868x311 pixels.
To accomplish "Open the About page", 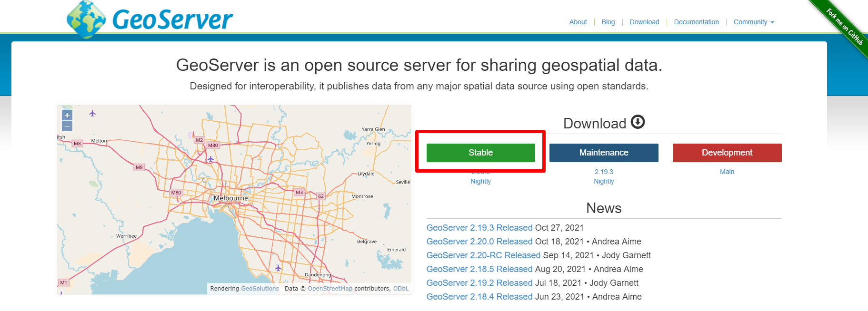I will click(578, 22).
